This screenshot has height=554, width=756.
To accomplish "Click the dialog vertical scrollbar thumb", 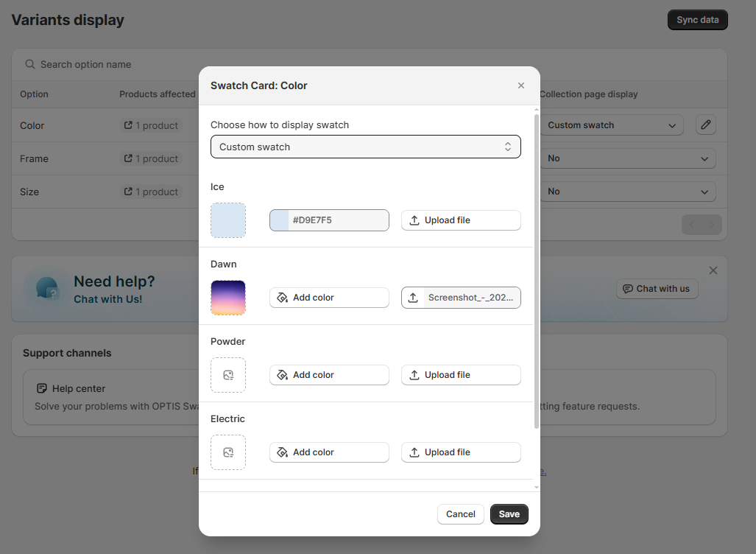I will [537, 271].
